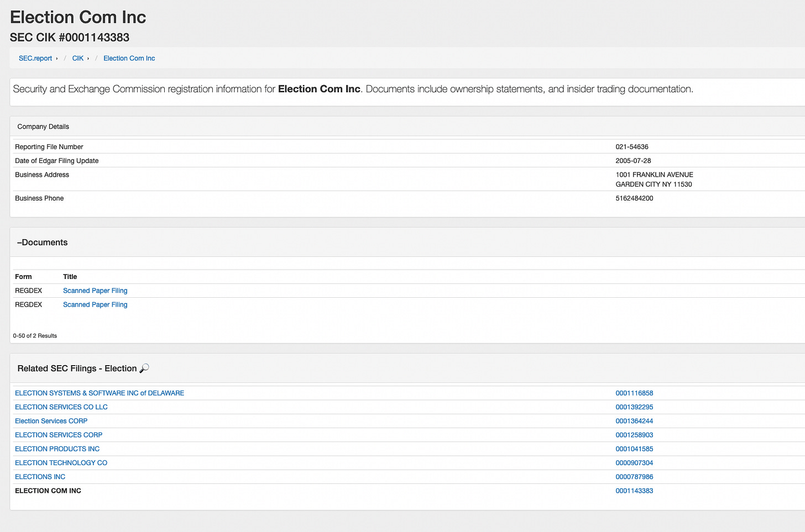Click the address line GARDEN CITY NY 11530
This screenshot has width=805, height=532.
coord(654,185)
